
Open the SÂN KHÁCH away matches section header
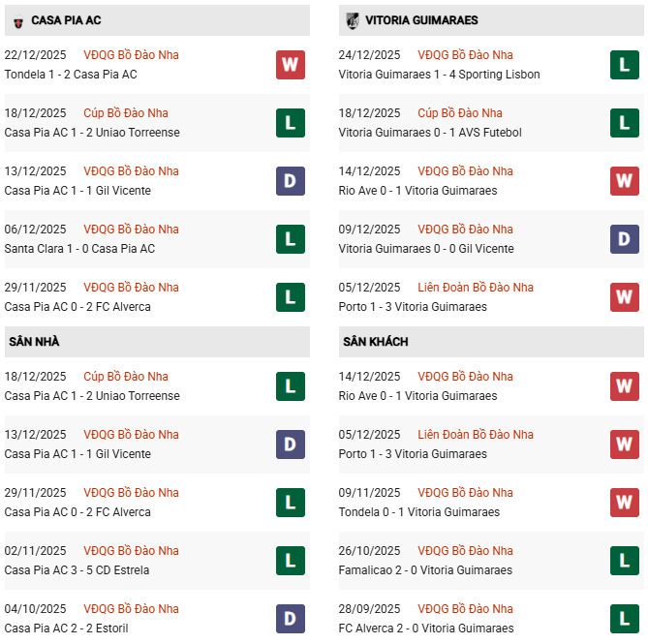point(375,342)
